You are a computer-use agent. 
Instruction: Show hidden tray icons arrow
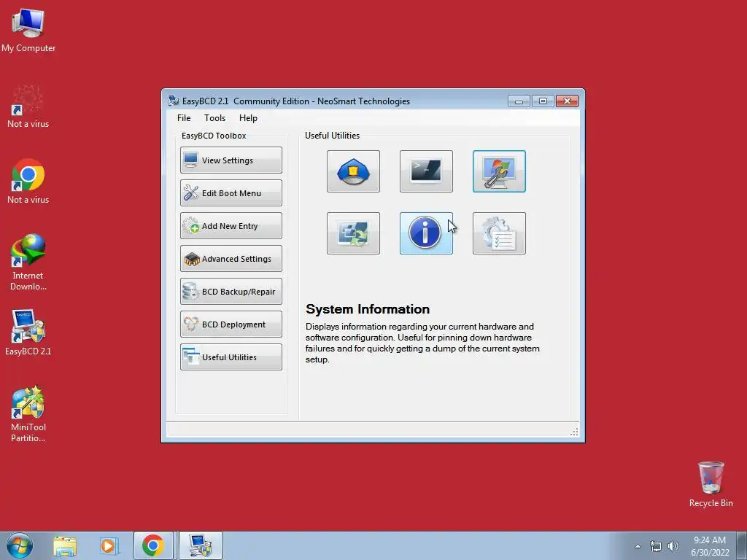pyautogui.click(x=638, y=546)
